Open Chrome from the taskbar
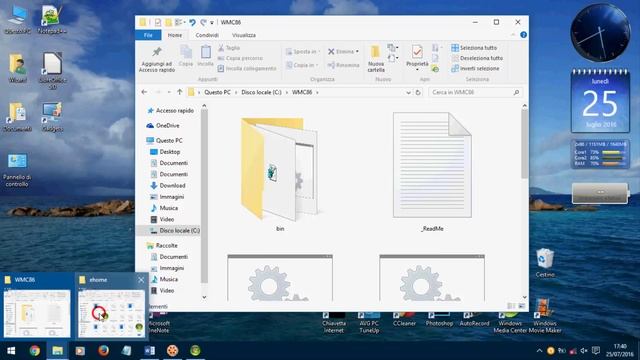The image size is (640, 360). click(x=35, y=351)
